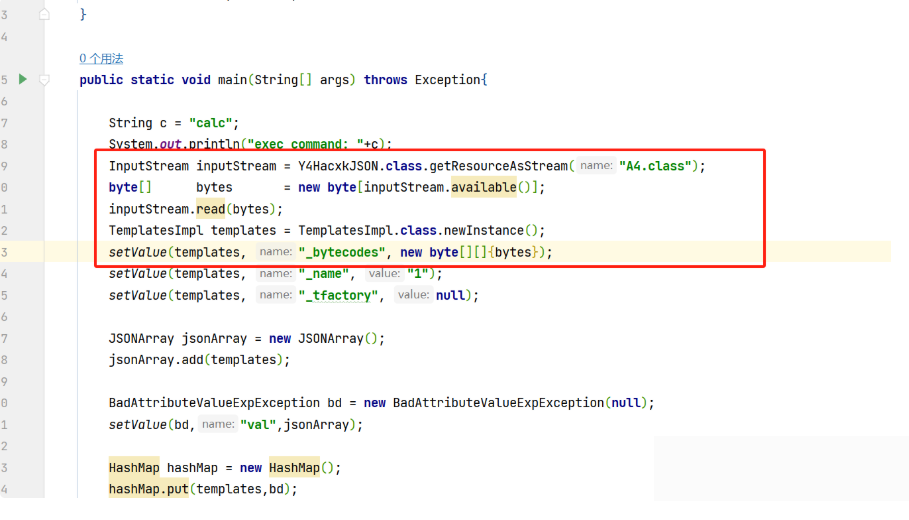Click the highlighted read method call

pyautogui.click(x=210, y=209)
